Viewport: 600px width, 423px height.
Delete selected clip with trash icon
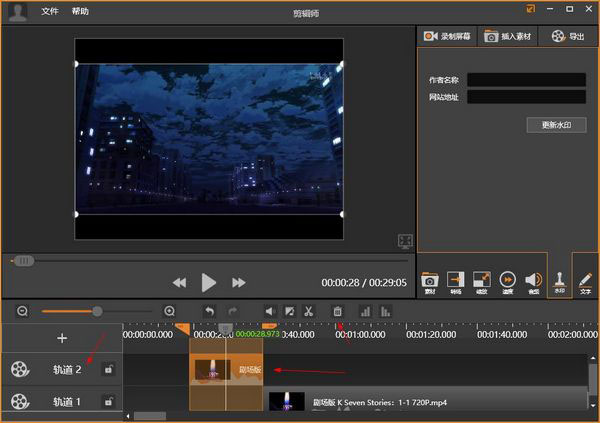pos(338,312)
